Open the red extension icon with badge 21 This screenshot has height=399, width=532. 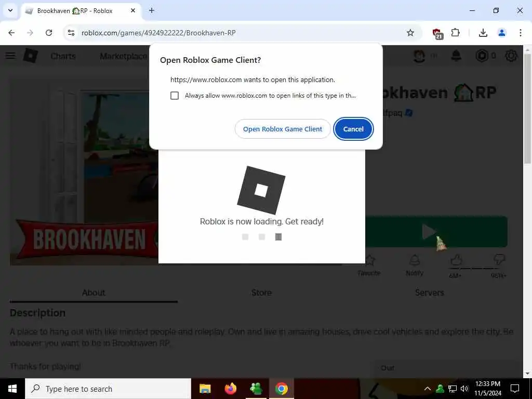(437, 33)
